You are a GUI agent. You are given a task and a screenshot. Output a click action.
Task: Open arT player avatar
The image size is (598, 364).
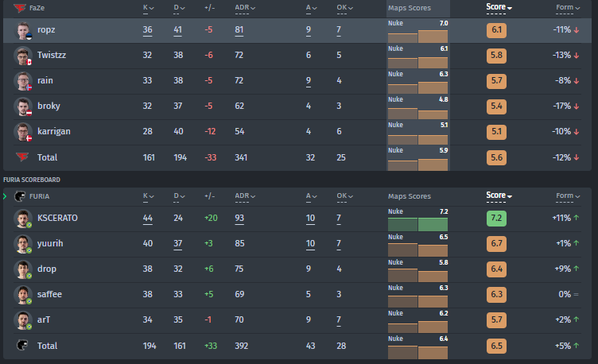[23, 320]
